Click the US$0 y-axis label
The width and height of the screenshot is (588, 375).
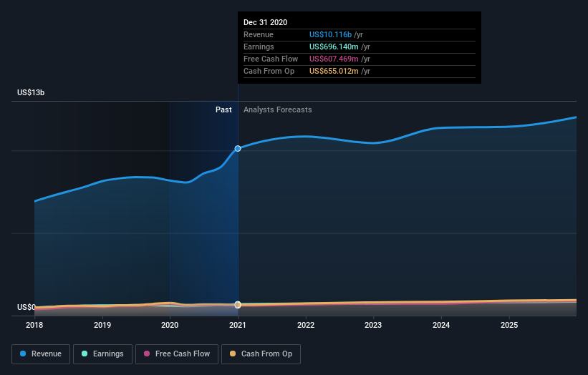click(26, 307)
